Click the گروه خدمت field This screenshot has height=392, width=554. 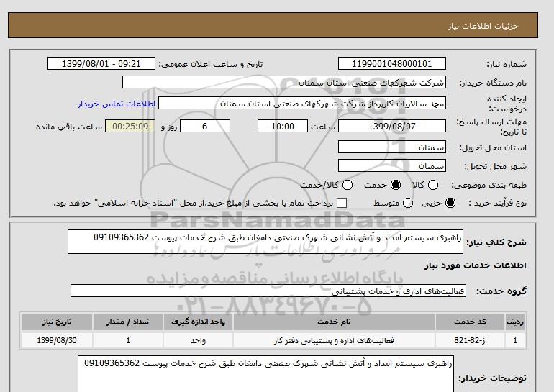(268, 291)
